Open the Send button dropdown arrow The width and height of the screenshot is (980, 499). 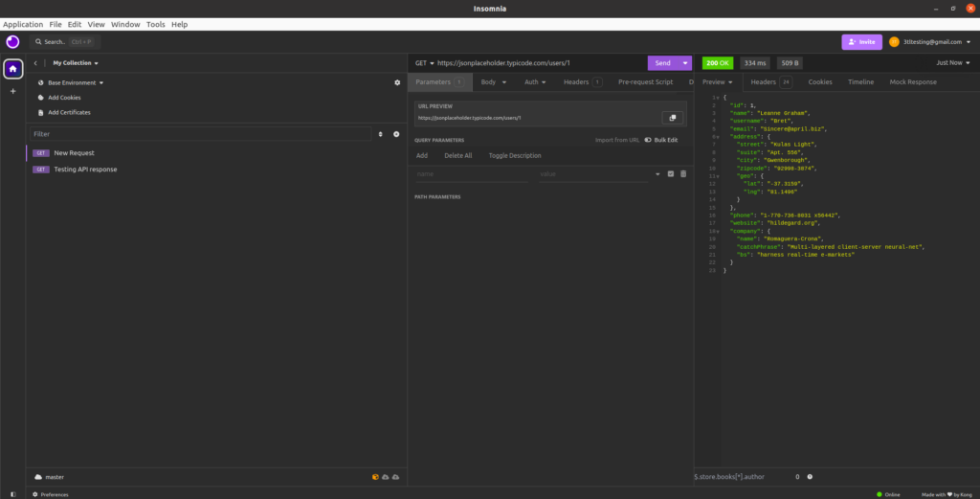pyautogui.click(x=686, y=63)
